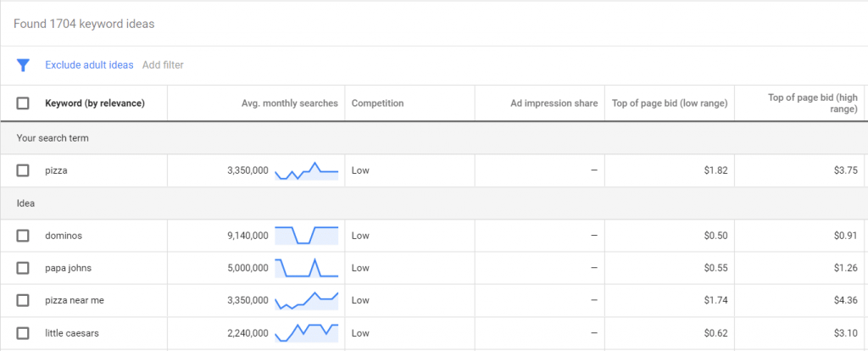Click Low competition in pizza row
The height and width of the screenshot is (351, 868).
coord(360,170)
